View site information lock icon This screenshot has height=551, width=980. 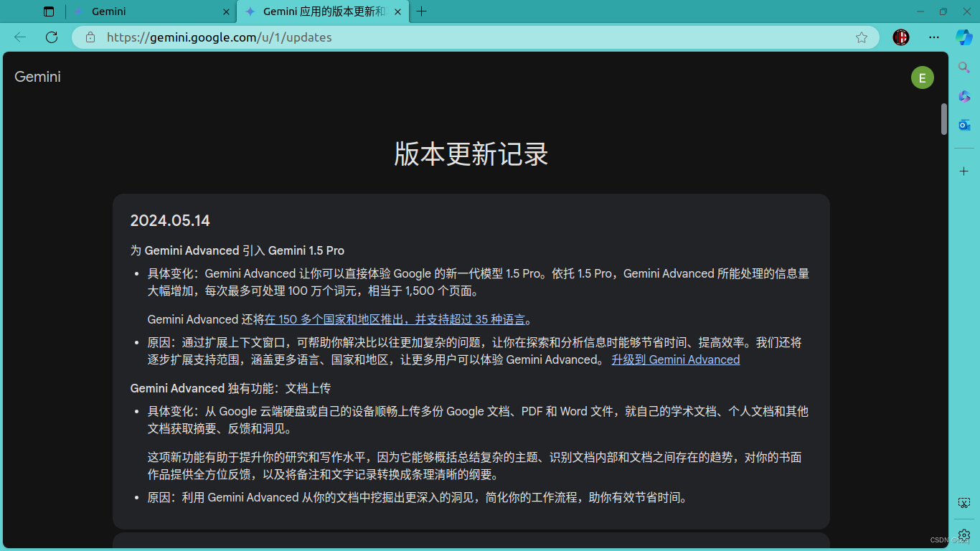click(90, 37)
